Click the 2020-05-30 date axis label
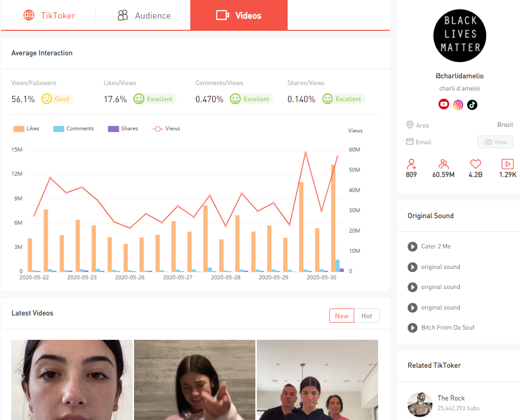Screen dimensions: 520x420 tap(321, 277)
